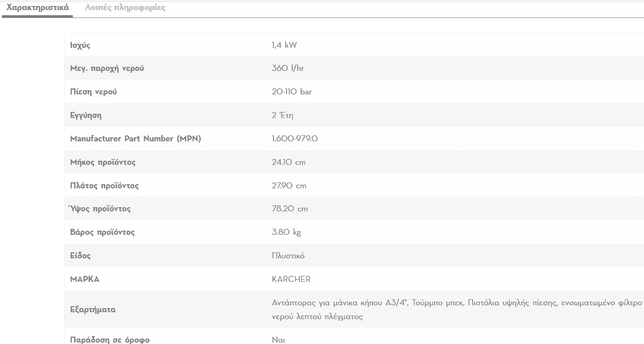Image resolution: width=644 pixels, height=344 pixels.
Task: Click the Ύψος προϊόντος label
Action: (100, 209)
